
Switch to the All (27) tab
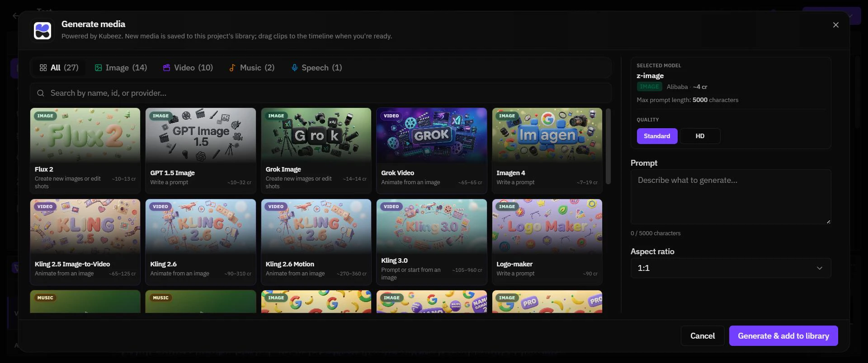(x=59, y=68)
